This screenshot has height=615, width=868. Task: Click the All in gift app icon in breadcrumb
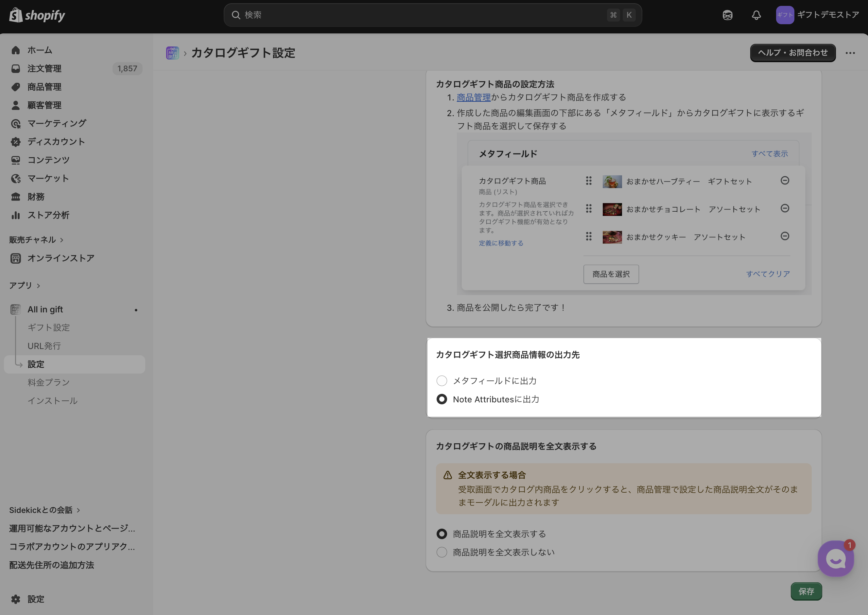coord(172,53)
